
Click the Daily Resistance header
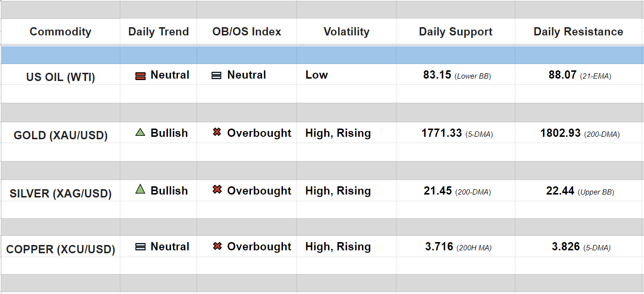[578, 32]
